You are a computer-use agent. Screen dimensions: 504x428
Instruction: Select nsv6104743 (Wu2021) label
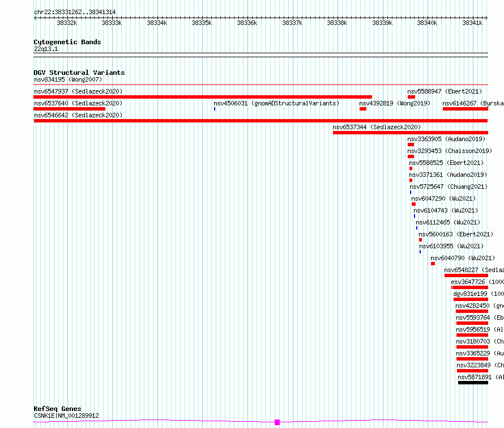point(446,210)
